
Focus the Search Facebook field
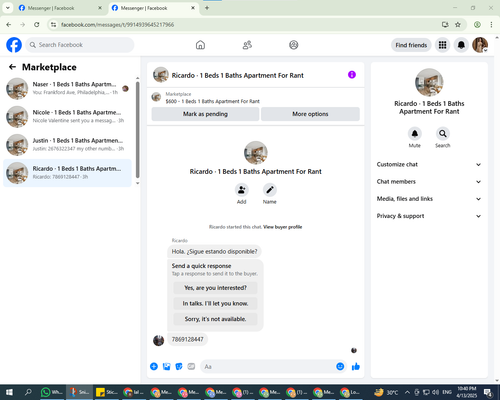pos(80,45)
